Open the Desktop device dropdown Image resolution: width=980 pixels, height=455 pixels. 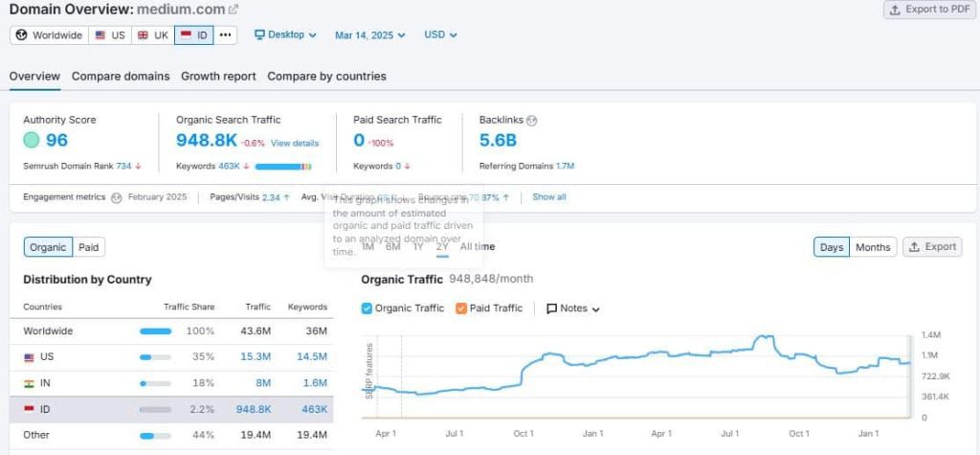[285, 35]
